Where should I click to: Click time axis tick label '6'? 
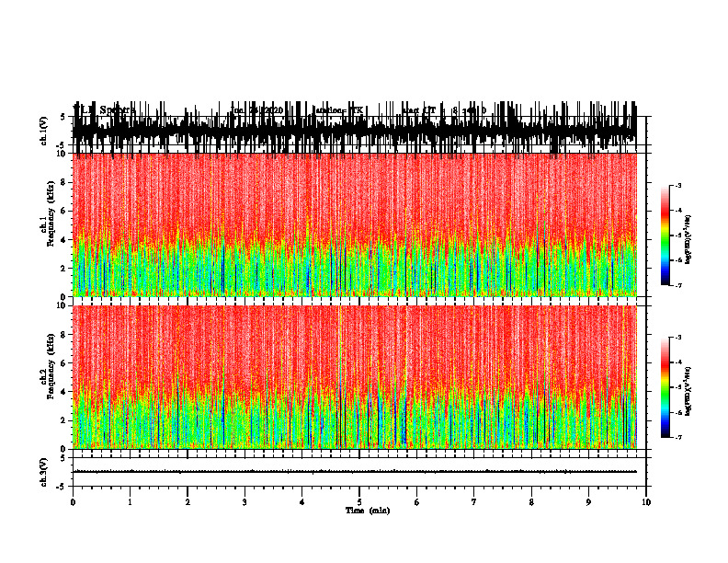pos(417,502)
